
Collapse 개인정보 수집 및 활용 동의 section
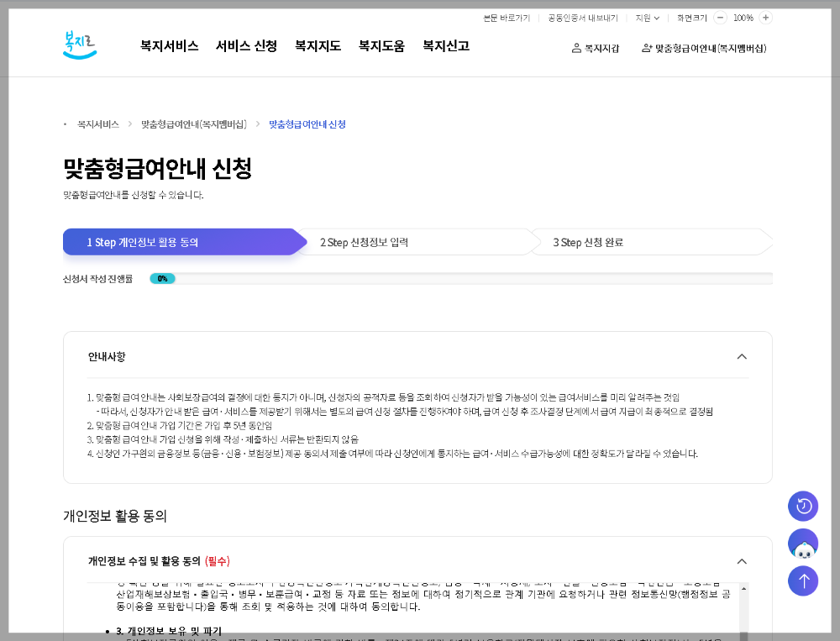pyautogui.click(x=742, y=561)
